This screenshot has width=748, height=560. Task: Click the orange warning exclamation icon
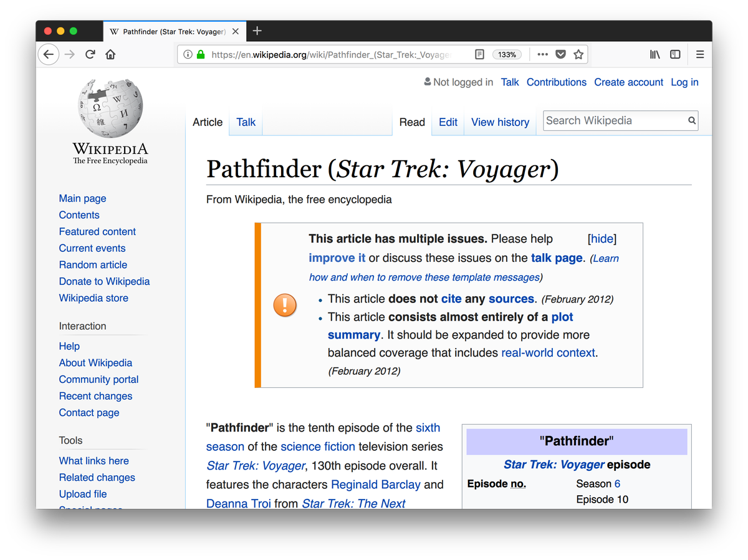tap(285, 305)
